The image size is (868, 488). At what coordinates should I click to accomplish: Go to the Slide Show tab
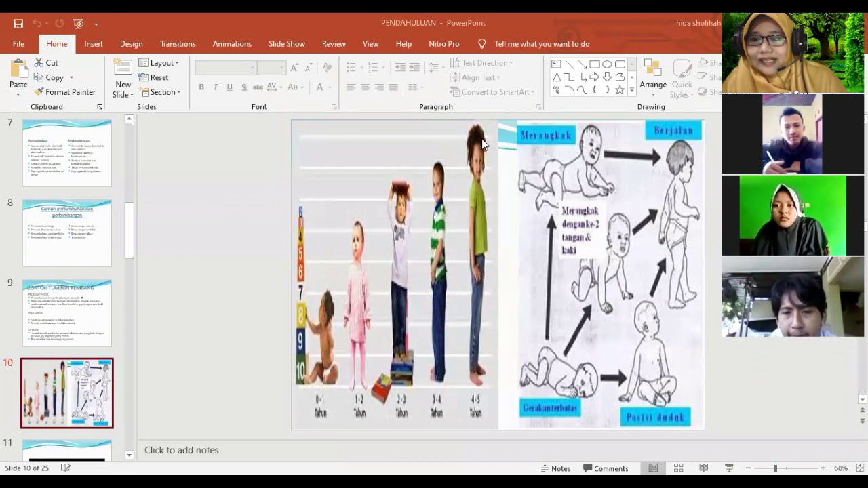point(287,43)
